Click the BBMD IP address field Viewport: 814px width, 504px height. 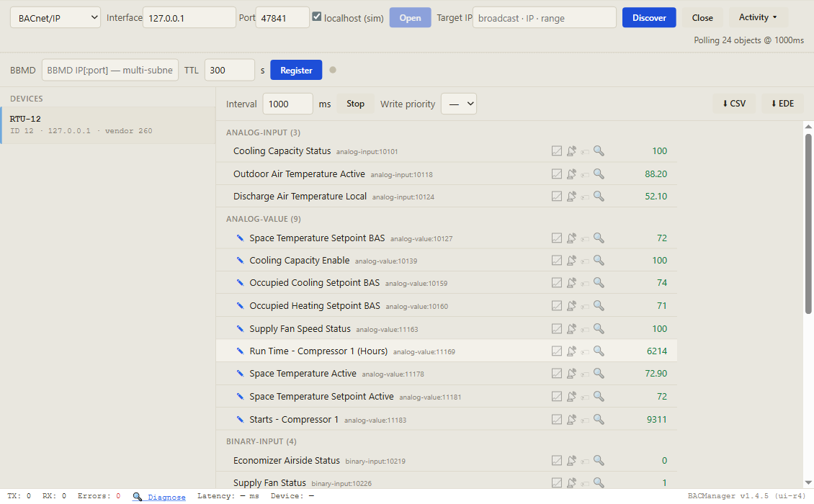[110, 70]
